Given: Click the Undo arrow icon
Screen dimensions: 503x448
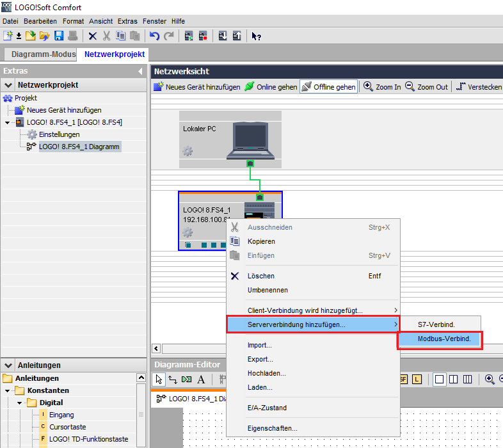Looking at the screenshot, I should pyautogui.click(x=154, y=36).
